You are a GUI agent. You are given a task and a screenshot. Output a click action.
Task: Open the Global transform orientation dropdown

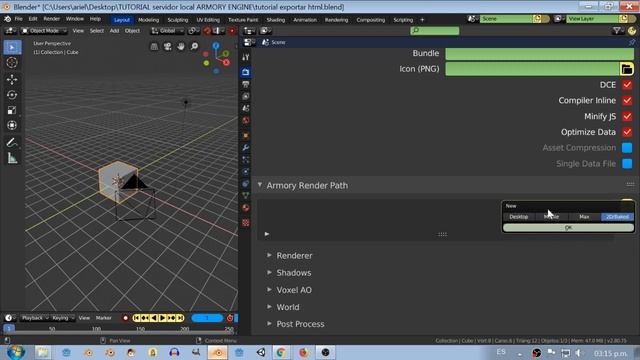tap(167, 31)
